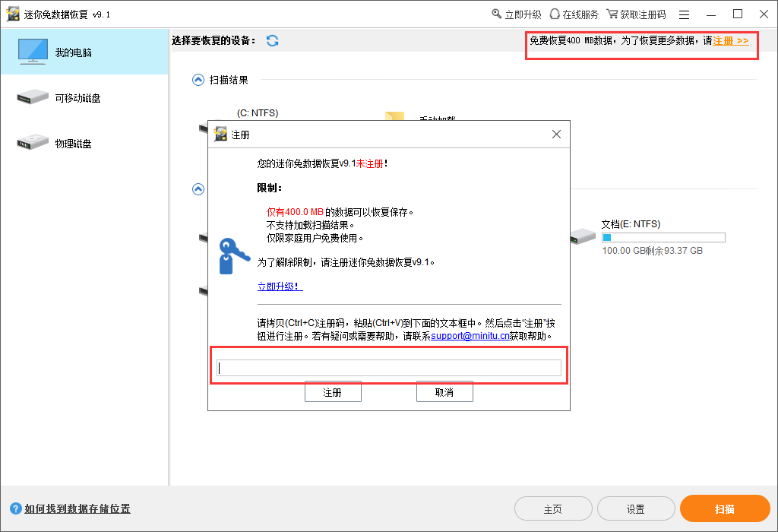Click the blue question mark help icon
Screen dimensions: 778x532
click(16, 508)
